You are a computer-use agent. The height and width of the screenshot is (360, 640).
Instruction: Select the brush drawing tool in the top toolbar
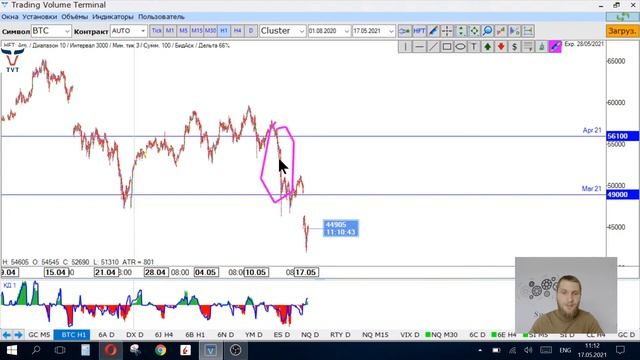[433, 31]
